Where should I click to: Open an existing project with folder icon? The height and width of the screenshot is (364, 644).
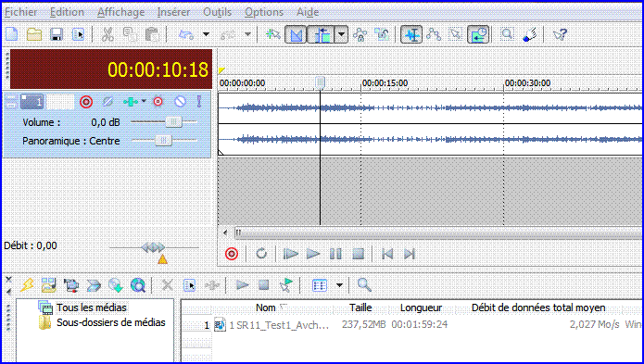tap(34, 34)
